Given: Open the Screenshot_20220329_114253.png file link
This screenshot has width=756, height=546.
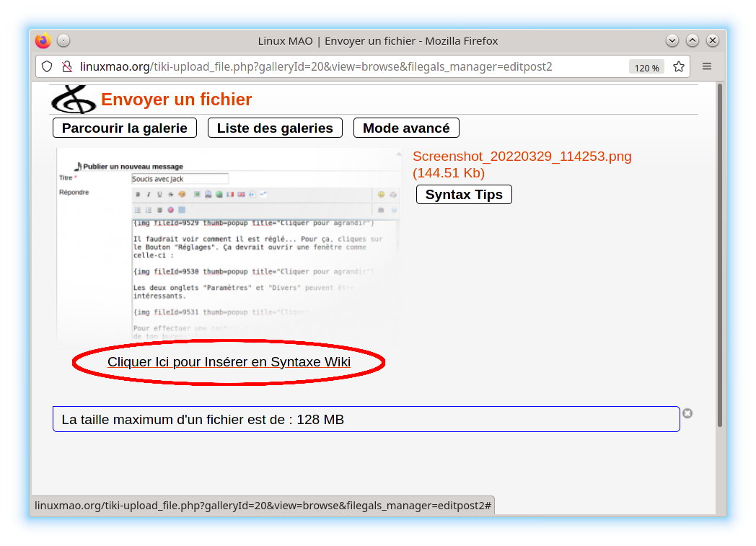Looking at the screenshot, I should pyautogui.click(x=522, y=164).
